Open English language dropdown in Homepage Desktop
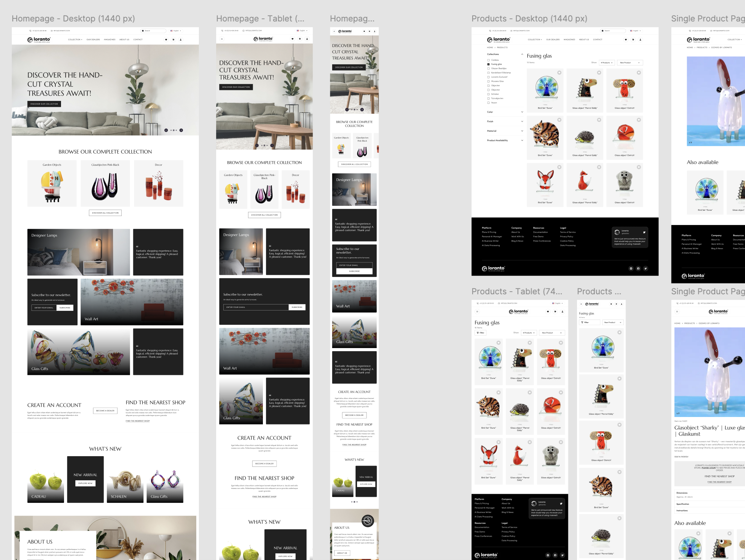The width and height of the screenshot is (745, 560). tap(176, 31)
